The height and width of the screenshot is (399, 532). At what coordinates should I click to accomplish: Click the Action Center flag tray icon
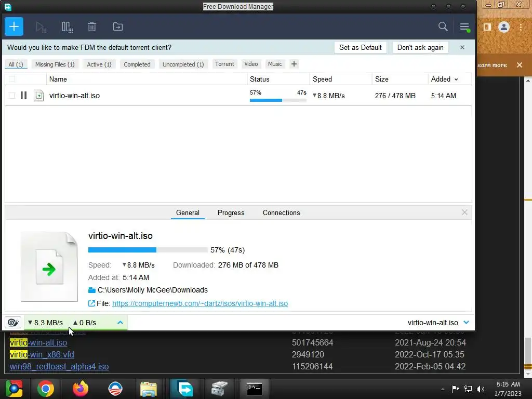tap(455, 389)
